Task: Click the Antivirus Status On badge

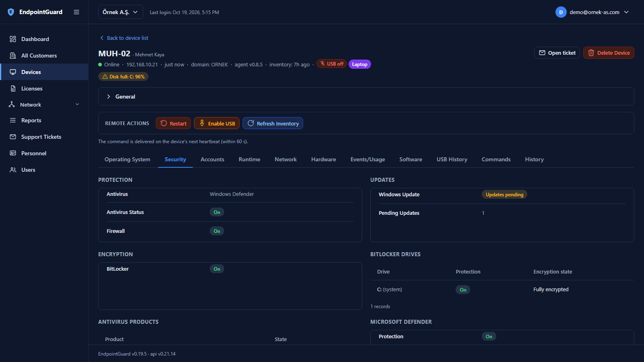Action: 217,212
